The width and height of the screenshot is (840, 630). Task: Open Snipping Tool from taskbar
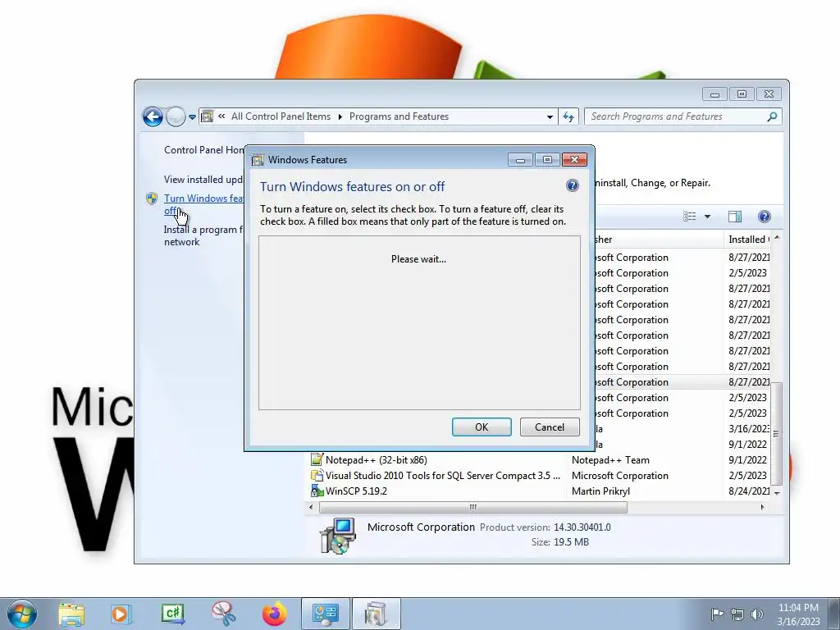pos(223,614)
